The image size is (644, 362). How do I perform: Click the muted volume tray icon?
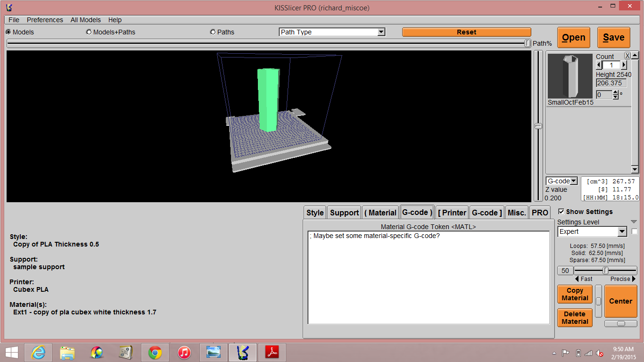600,353
